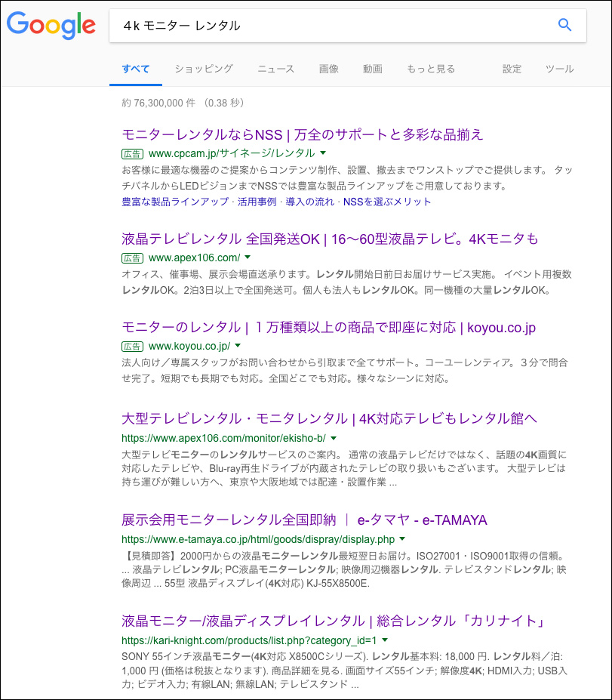
Task: Switch to the ショッピング tab
Action: [x=204, y=69]
